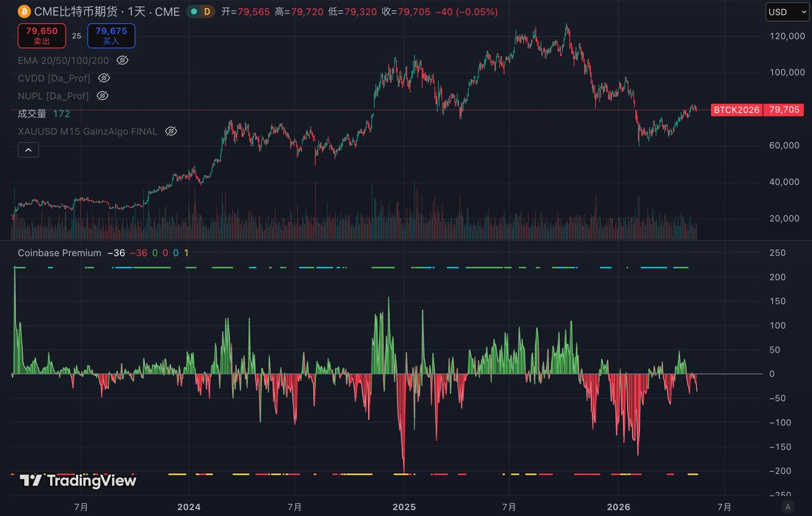Click the 79,705 last price tag
The image size is (812, 516).
(784, 110)
